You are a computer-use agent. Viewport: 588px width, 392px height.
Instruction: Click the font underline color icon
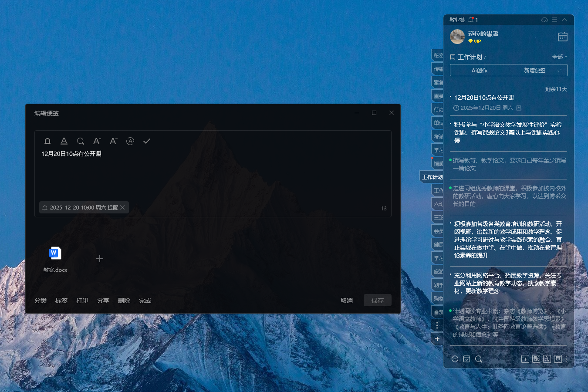tap(64, 141)
